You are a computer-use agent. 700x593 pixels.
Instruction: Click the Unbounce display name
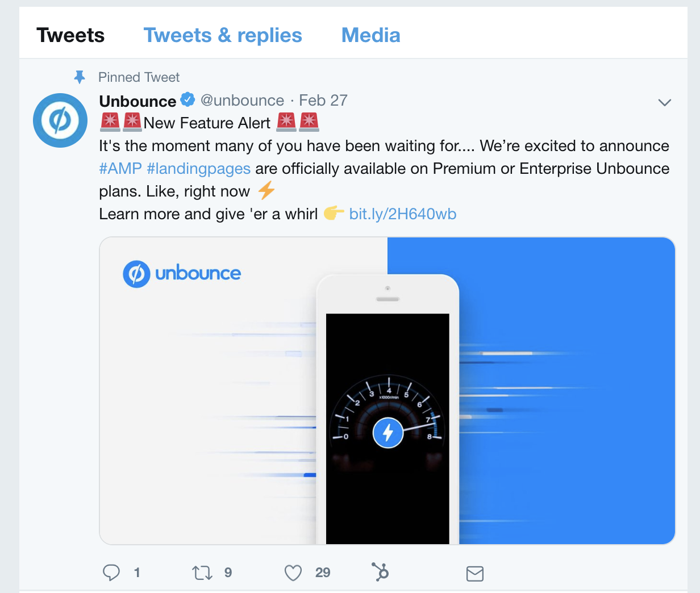(x=137, y=101)
